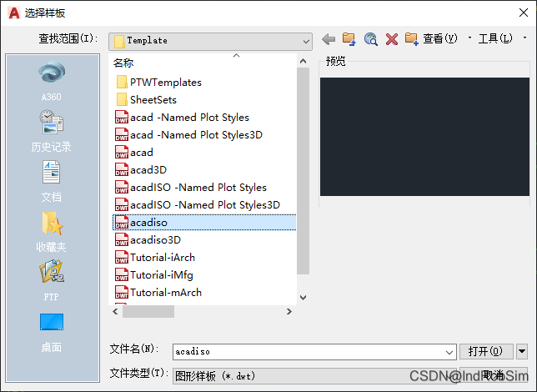The width and height of the screenshot is (537, 392).
Task: Select the acadiso3D template file
Action: point(148,240)
